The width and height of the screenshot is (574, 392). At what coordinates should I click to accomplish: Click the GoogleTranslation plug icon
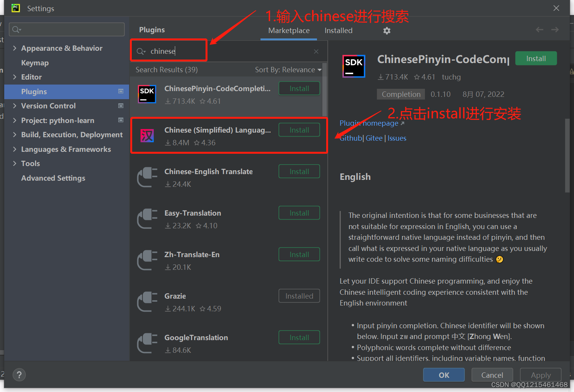pos(147,343)
